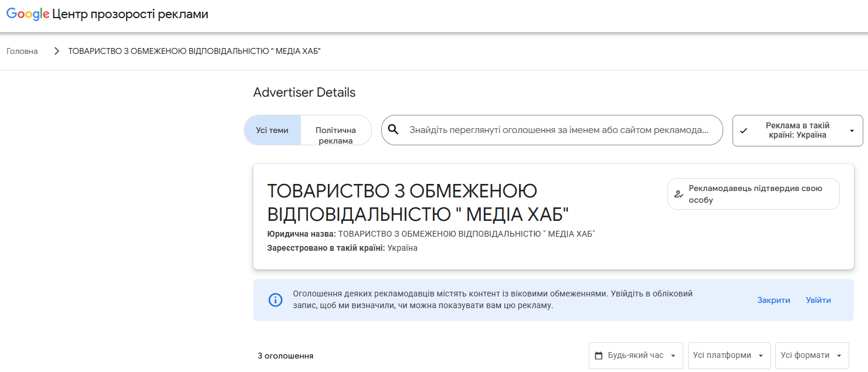Click checkmark icon in country selector
The width and height of the screenshot is (868, 372).
[744, 131]
